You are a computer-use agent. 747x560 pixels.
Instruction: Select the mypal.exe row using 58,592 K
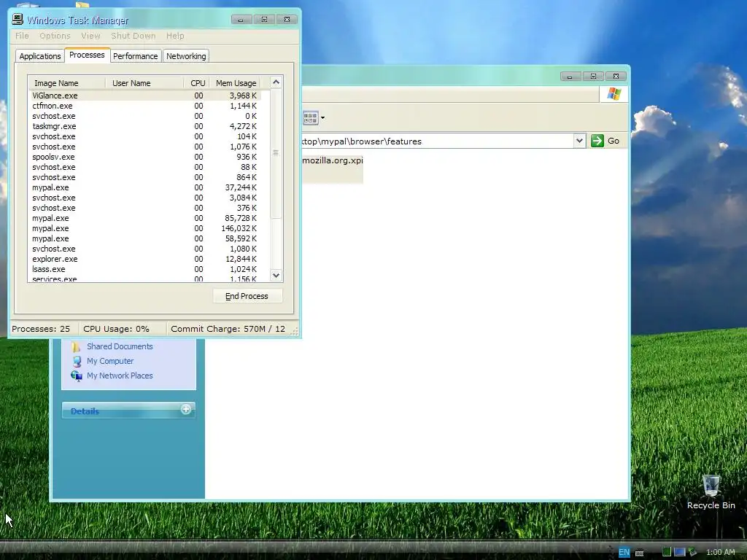point(145,238)
